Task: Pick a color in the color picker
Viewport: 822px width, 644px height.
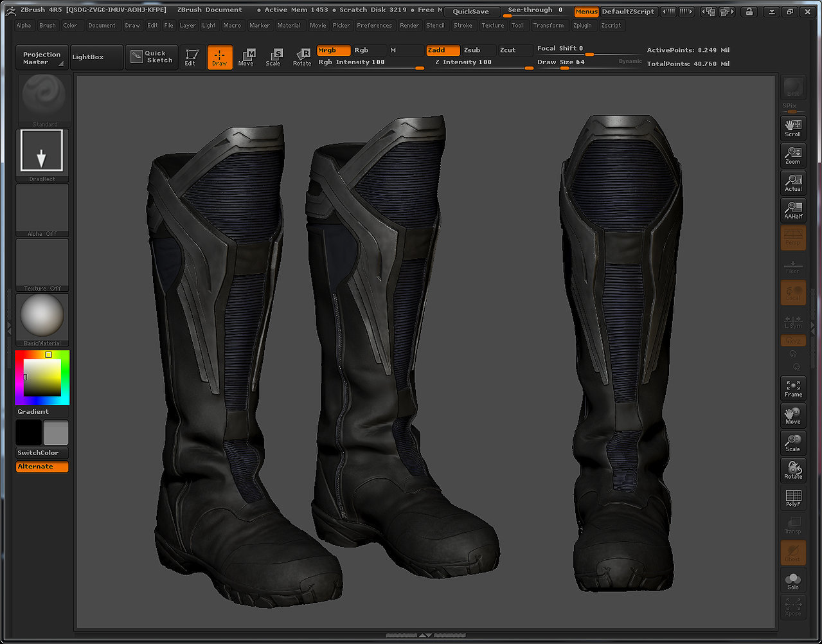Action: coord(42,377)
